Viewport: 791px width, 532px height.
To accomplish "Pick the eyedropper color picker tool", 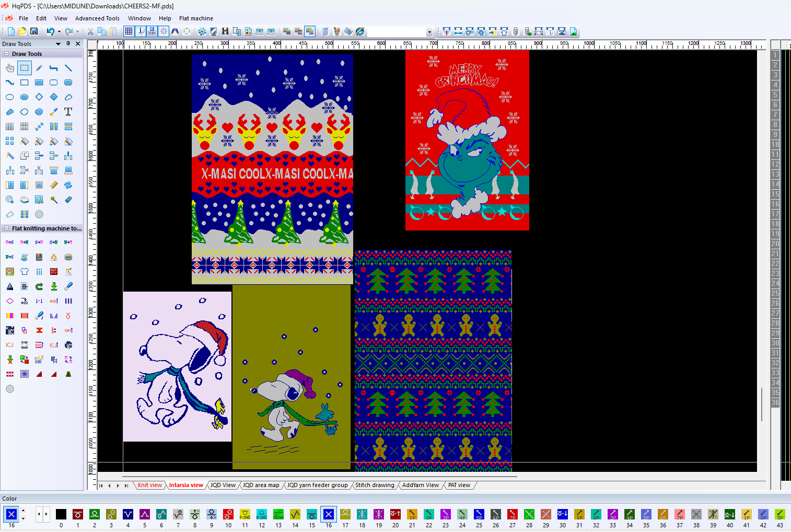I will pyautogui.click(x=53, y=112).
